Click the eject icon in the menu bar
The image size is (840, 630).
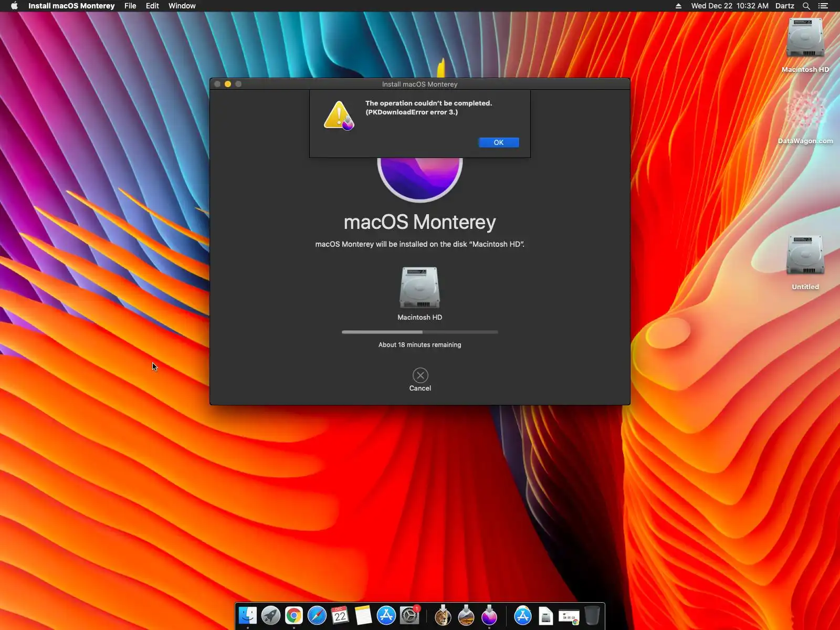point(678,6)
